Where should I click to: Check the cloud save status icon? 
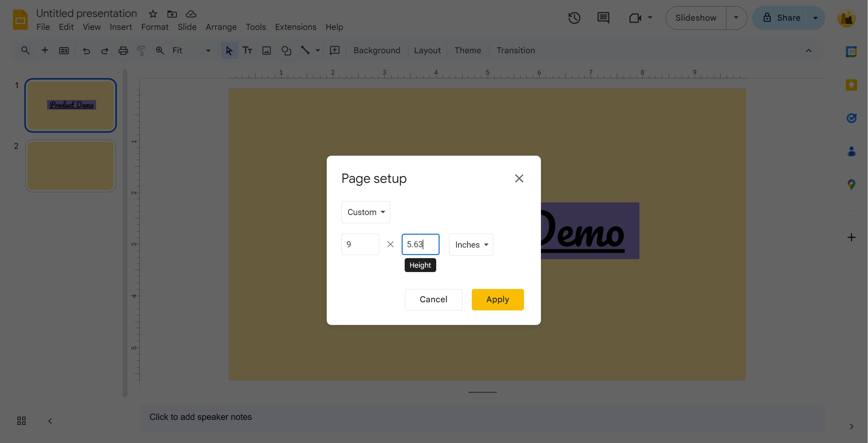(x=191, y=14)
